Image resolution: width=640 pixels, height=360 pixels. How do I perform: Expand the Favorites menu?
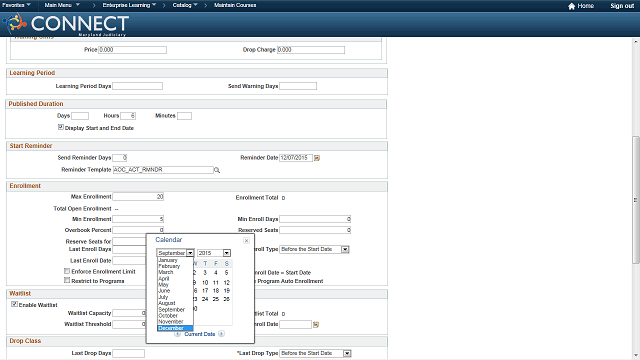click(x=16, y=5)
